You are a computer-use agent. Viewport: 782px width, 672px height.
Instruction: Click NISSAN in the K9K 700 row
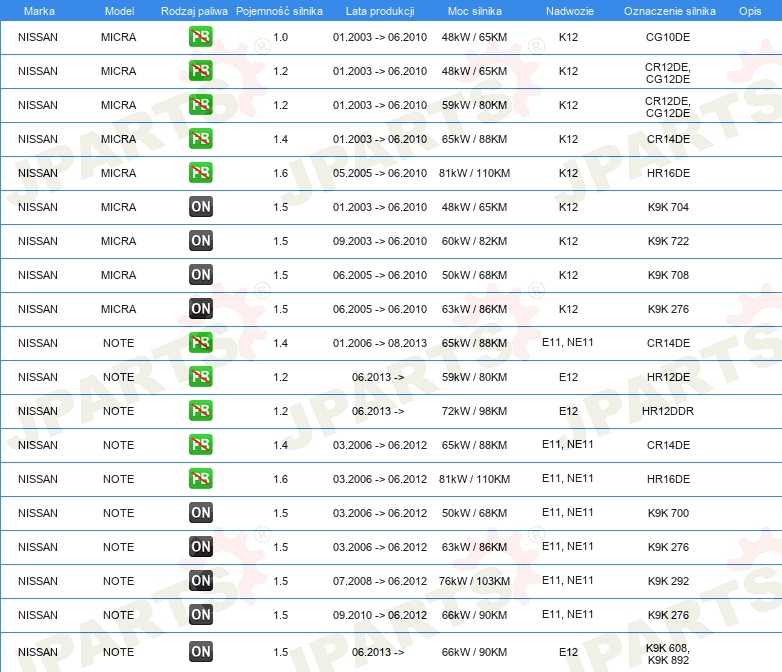pos(38,513)
